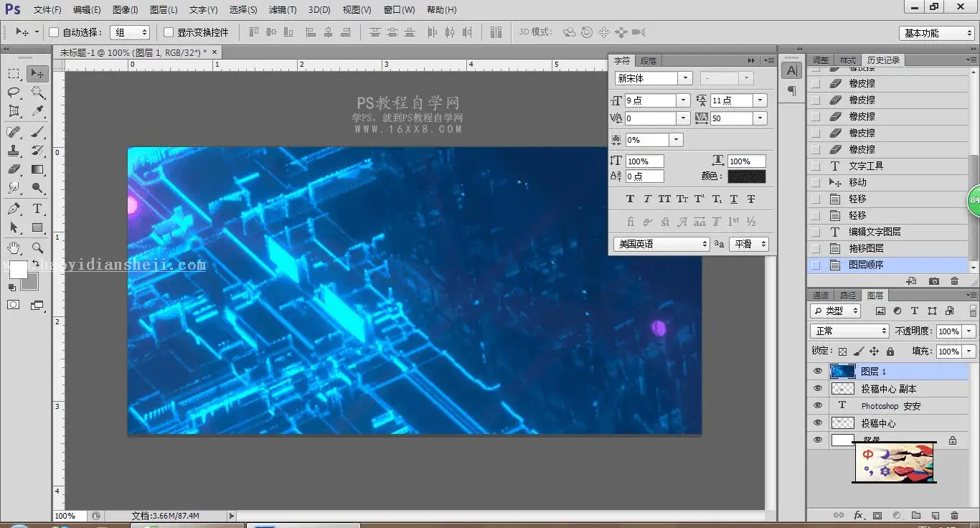Switch to the 通道 tab
This screenshot has height=528, width=980.
tap(821, 295)
